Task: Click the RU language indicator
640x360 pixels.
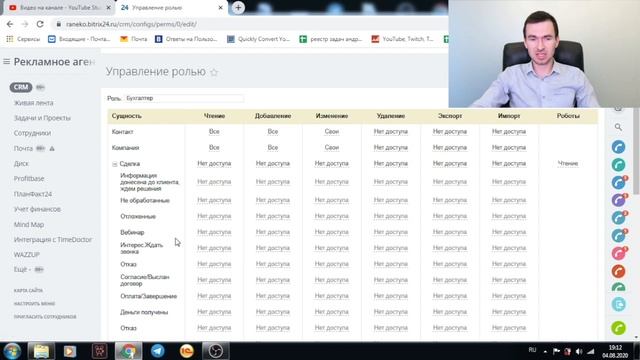Action: 532,350
